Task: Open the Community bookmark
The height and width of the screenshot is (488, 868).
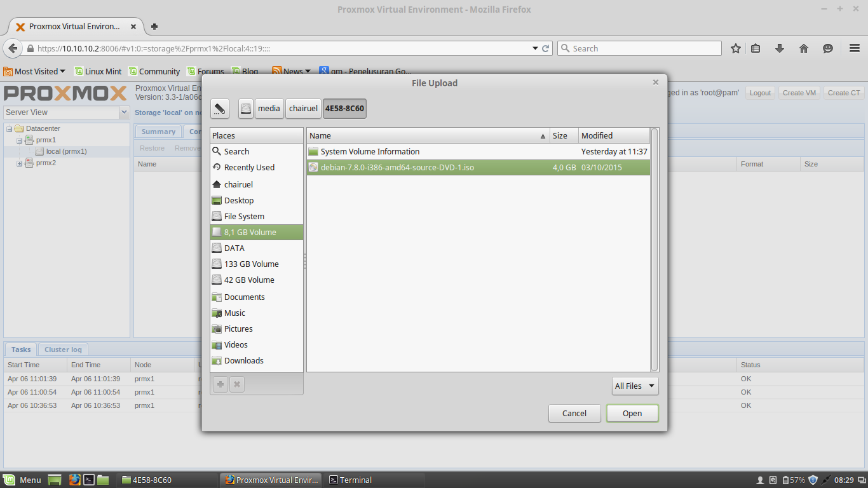Action: (x=154, y=71)
